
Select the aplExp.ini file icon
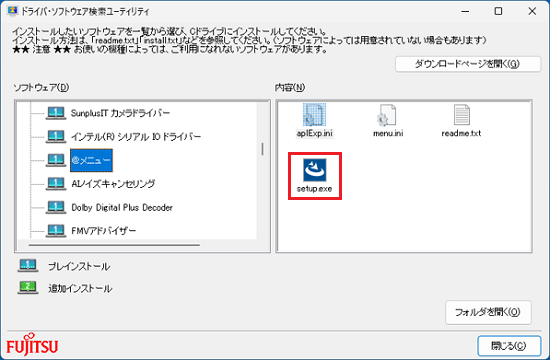coord(314,114)
